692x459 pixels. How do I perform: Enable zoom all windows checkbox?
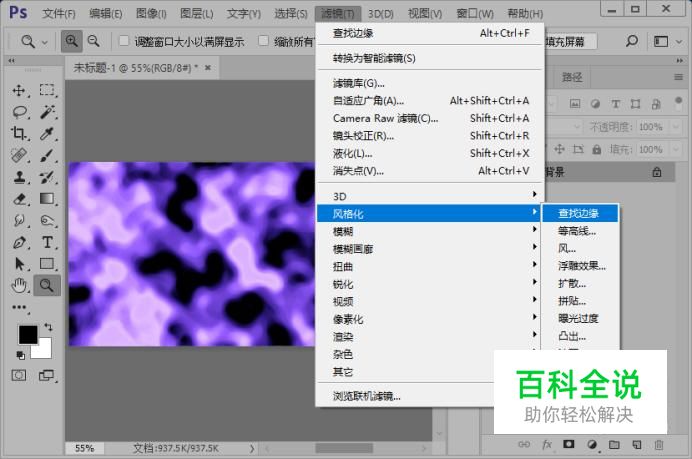click(x=263, y=41)
